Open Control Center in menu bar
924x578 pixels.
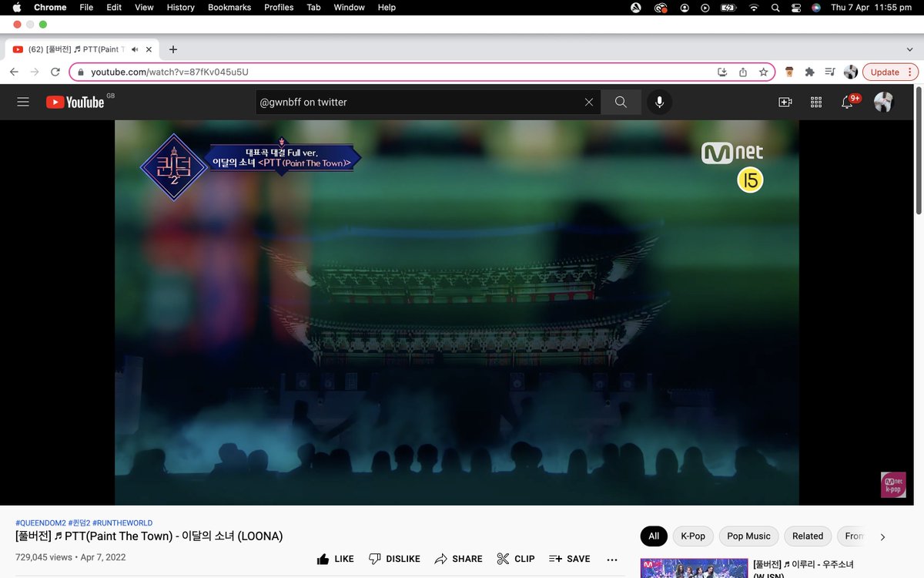(x=795, y=7)
